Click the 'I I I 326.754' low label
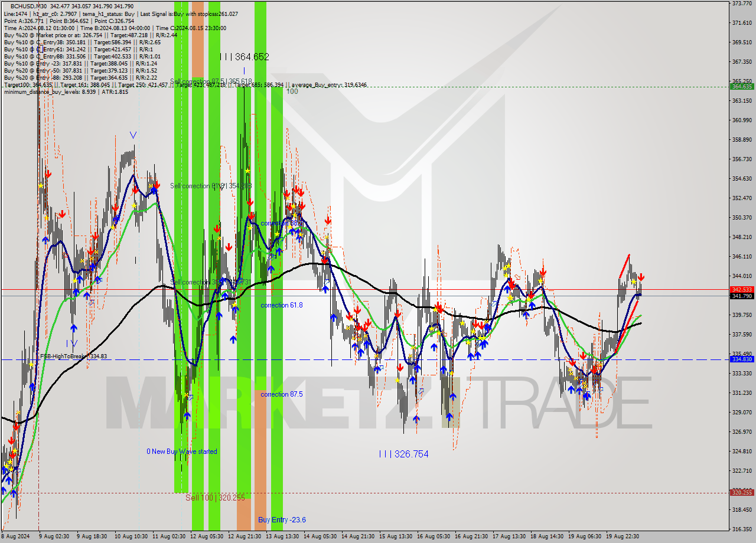This screenshot has height=543, width=756. 404,454
